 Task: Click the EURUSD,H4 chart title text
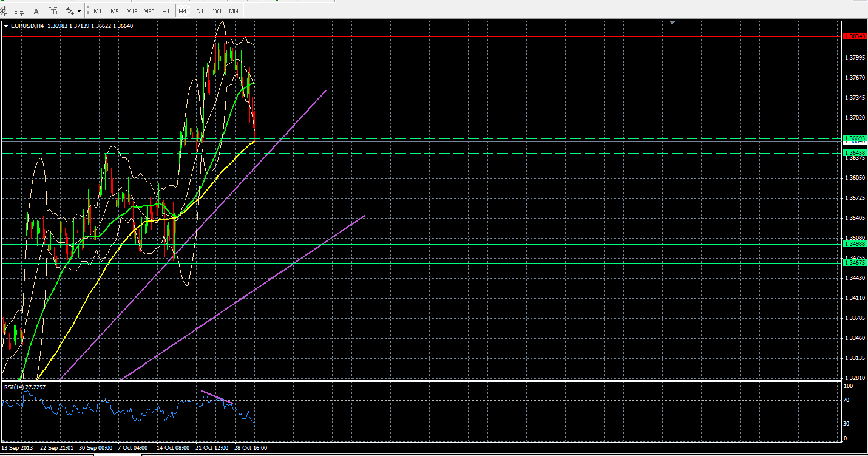coord(27,26)
